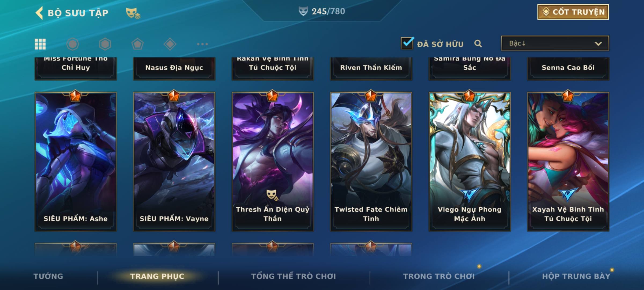Viewport: 644px width, 290px height.
Task: Open the Thresh Ẩn Diện Quỷ Thần skin
Action: [x=273, y=162]
